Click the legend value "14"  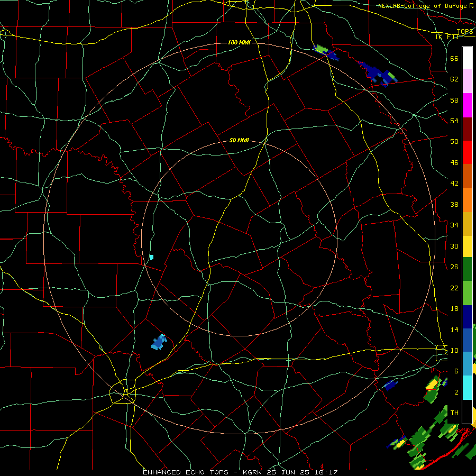click(454, 329)
